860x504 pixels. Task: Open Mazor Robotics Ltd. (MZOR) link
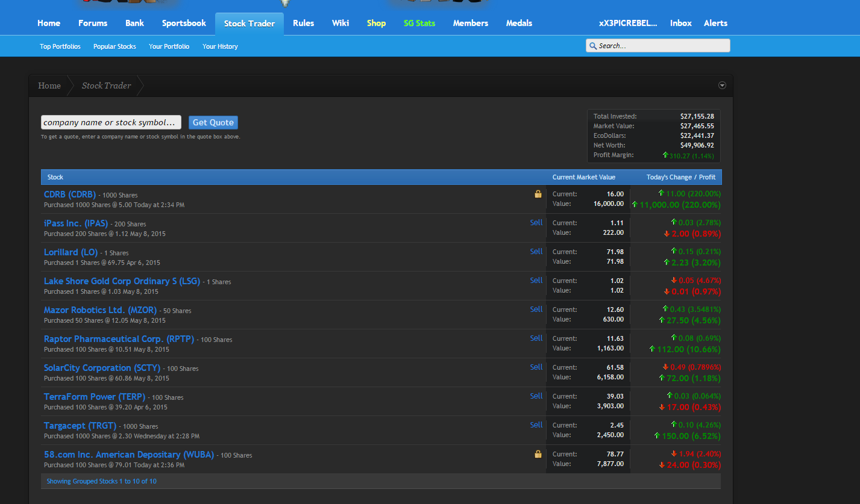click(100, 310)
